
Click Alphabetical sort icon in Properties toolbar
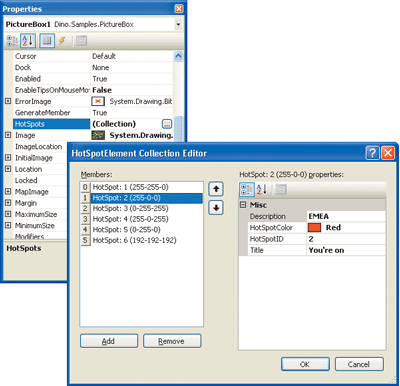[x=28, y=41]
